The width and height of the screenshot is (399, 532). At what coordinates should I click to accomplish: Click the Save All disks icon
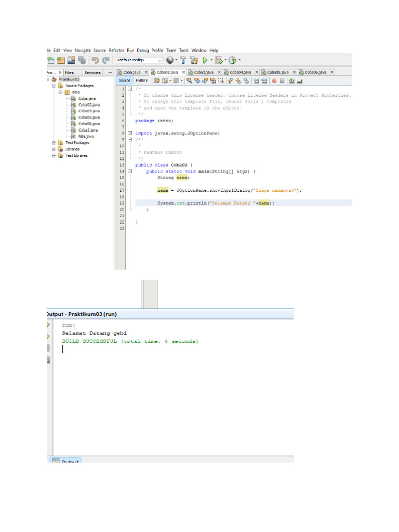coord(82,60)
